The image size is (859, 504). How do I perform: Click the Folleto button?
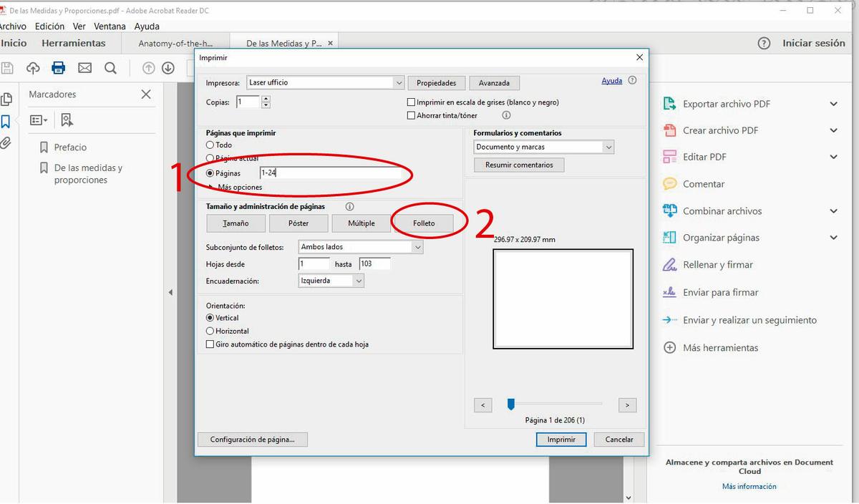point(424,223)
